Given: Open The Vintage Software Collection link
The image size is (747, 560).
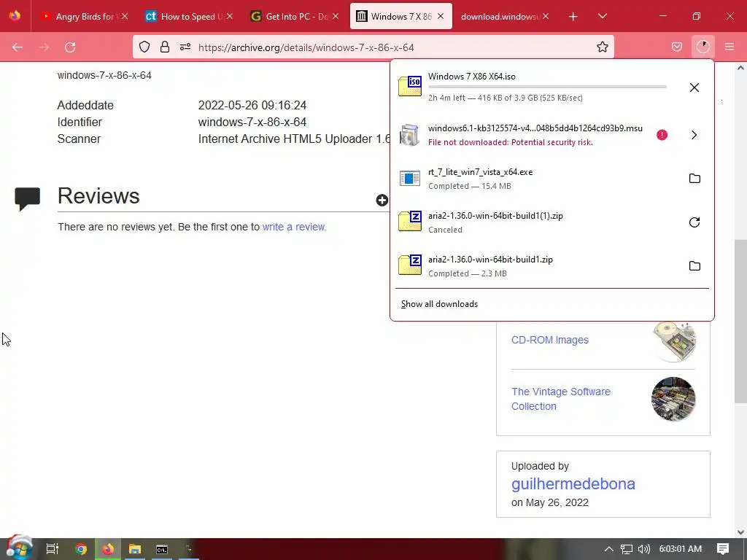Looking at the screenshot, I should click(561, 399).
